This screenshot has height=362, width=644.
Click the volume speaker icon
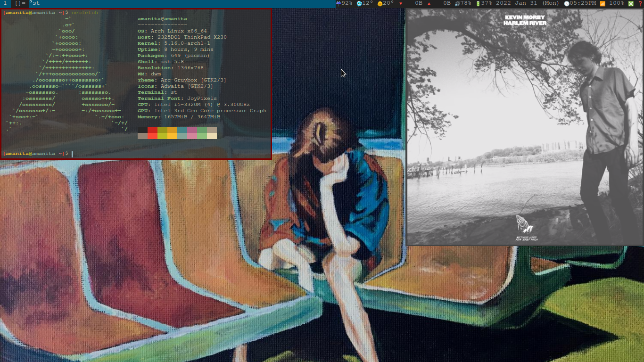pyautogui.click(x=457, y=3)
